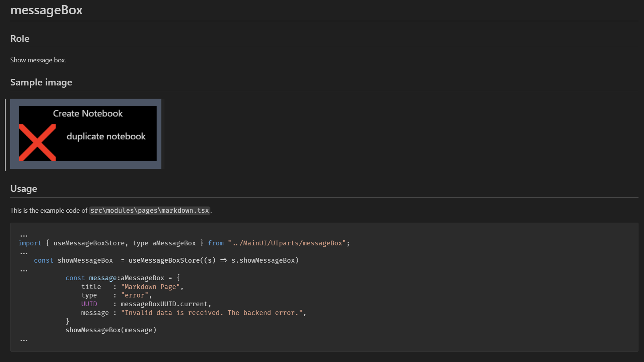Image resolution: width=644 pixels, height=362 pixels.
Task: Click 'duplicate notebook' text in sample image
Action: coord(106,136)
